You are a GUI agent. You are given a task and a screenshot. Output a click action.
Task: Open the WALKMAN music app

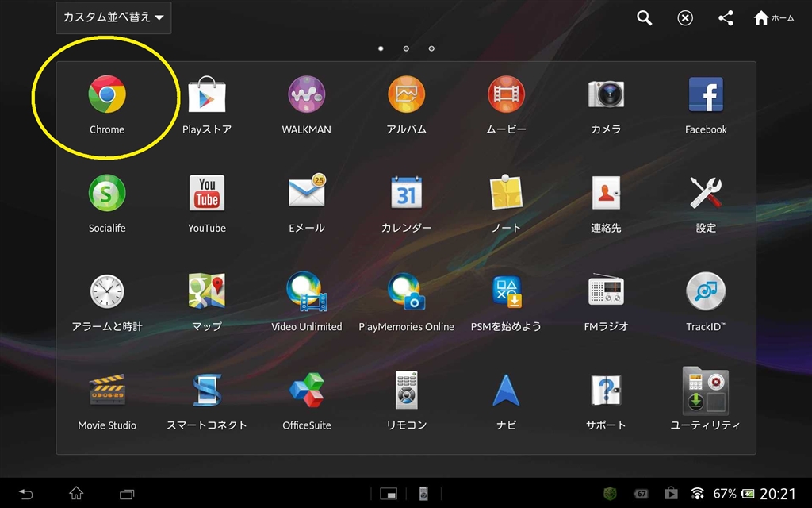307,96
